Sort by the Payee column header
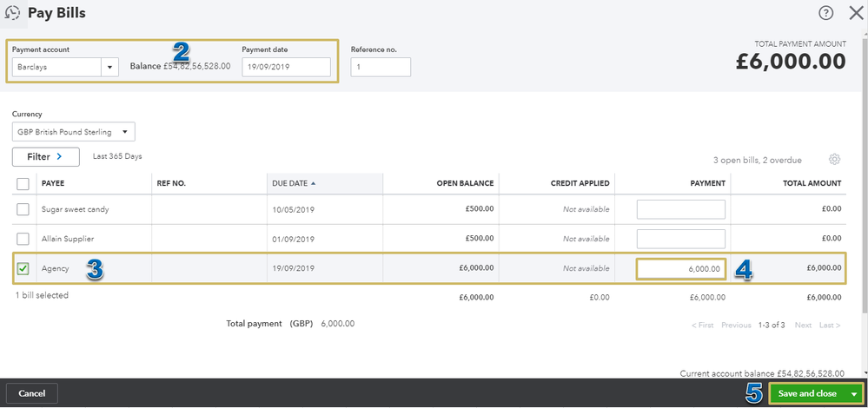This screenshot has width=868, height=408. [x=54, y=183]
